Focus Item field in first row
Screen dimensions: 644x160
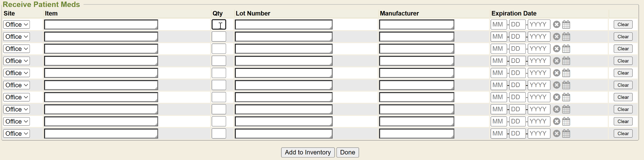point(101,25)
